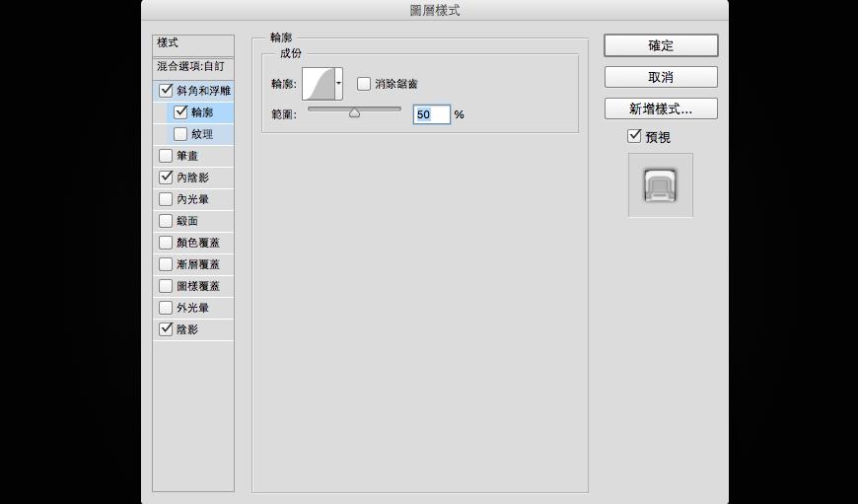The height and width of the screenshot is (504, 858).
Task: Enable the 緞面 checkbox
Action: (x=166, y=221)
